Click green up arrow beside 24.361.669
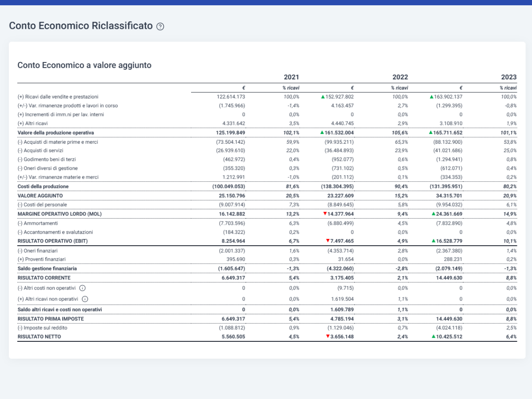Viewport: 532px width, 399px height. click(434, 214)
